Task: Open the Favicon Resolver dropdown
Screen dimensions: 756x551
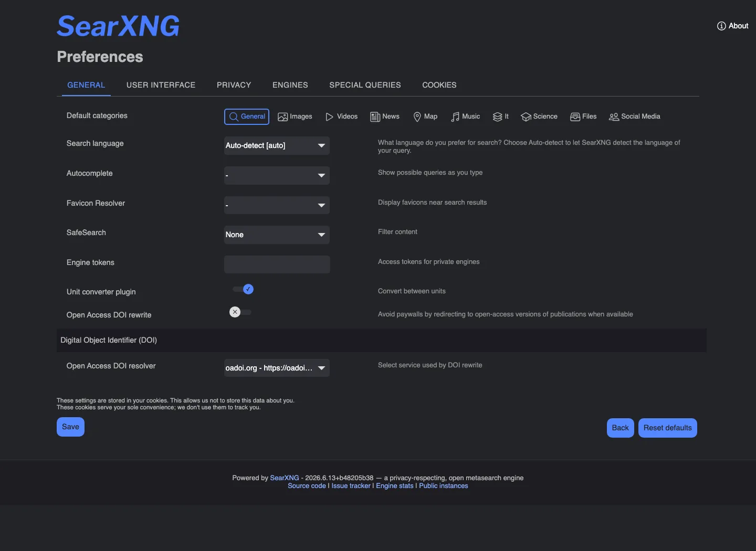Action: [x=277, y=205]
